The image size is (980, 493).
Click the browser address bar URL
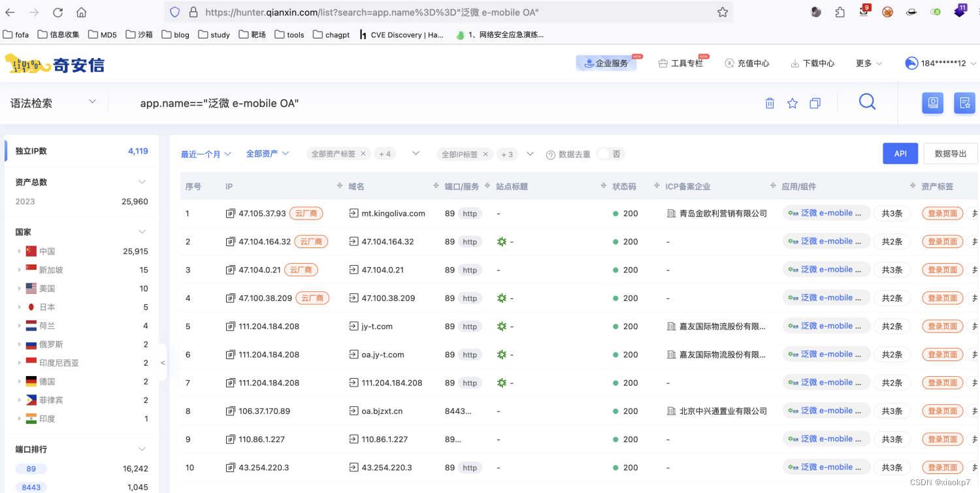tap(372, 12)
